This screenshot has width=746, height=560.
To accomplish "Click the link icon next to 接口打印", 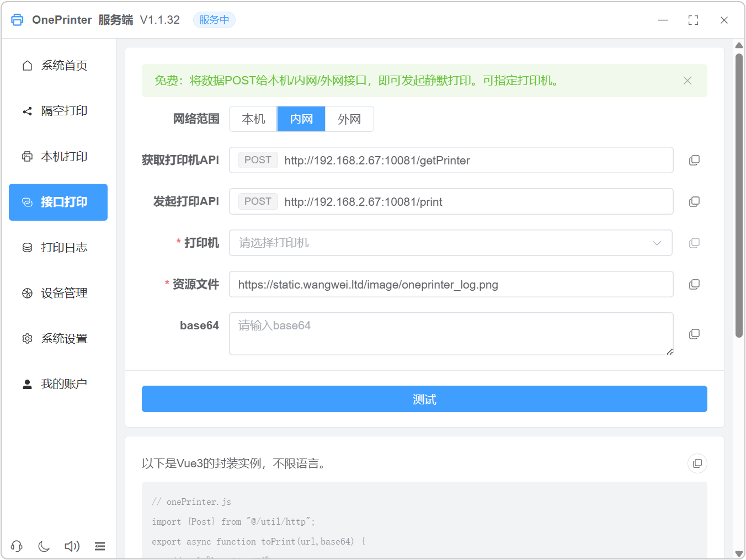I will point(27,202).
